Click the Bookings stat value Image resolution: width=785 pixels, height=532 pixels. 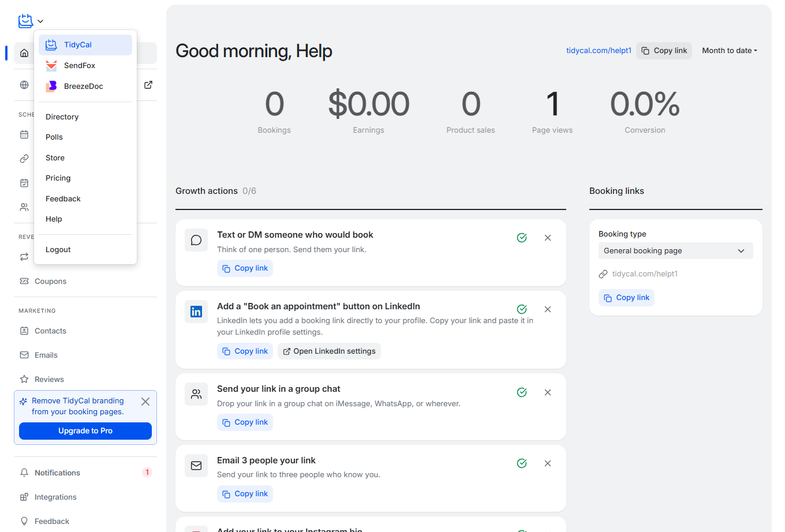274,104
